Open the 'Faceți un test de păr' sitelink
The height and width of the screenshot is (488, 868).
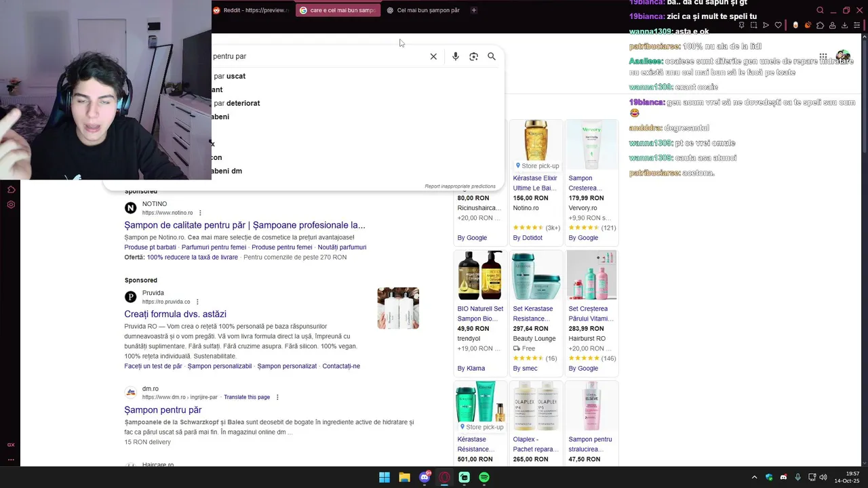click(153, 366)
